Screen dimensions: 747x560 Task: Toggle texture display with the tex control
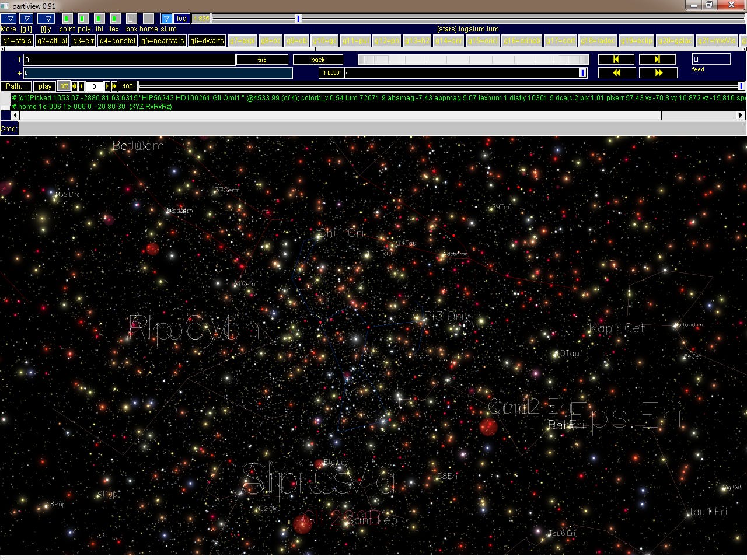[113, 18]
